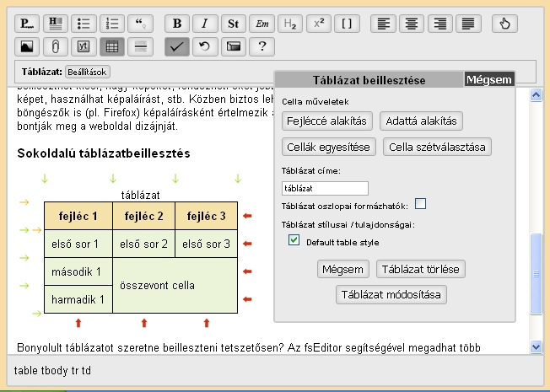Select table cell első sor 1
The width and height of the screenshot is (550, 392).
[x=78, y=244]
